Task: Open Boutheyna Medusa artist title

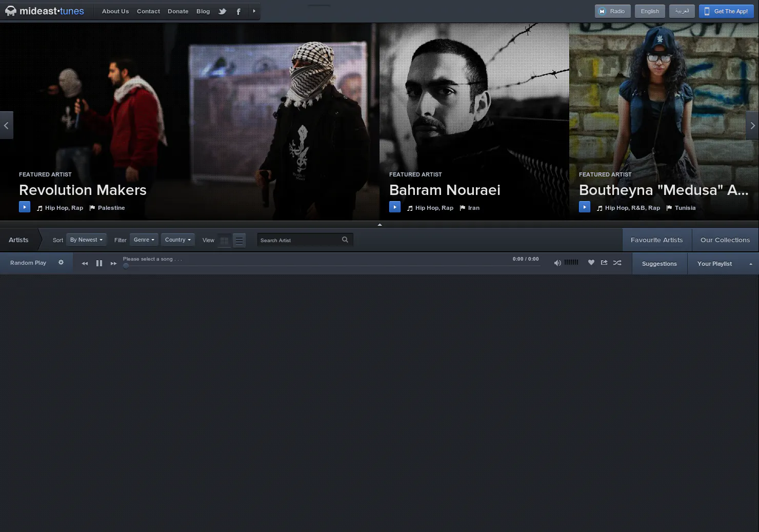Action: click(664, 190)
